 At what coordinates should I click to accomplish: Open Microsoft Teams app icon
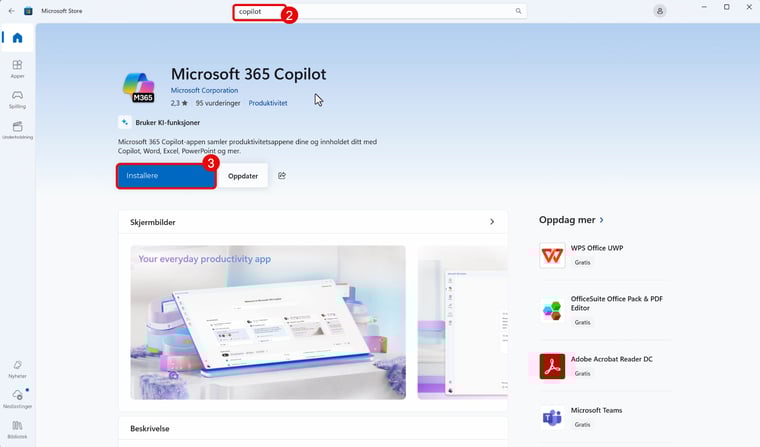(552, 417)
